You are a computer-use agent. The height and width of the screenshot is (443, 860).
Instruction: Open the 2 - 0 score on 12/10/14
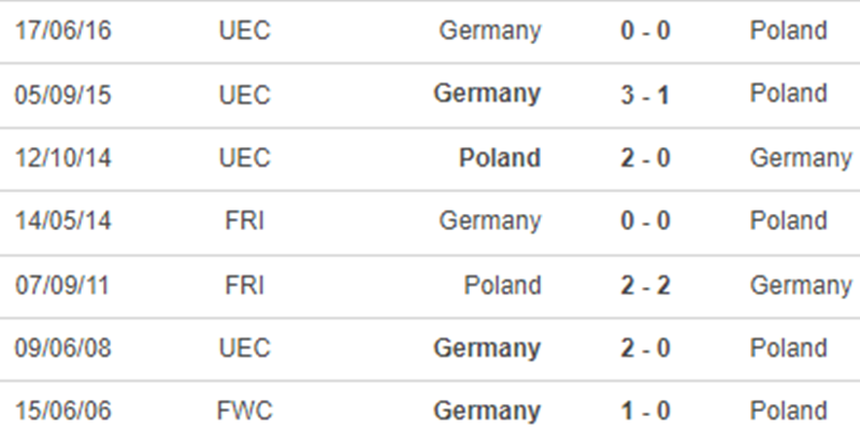point(645,158)
